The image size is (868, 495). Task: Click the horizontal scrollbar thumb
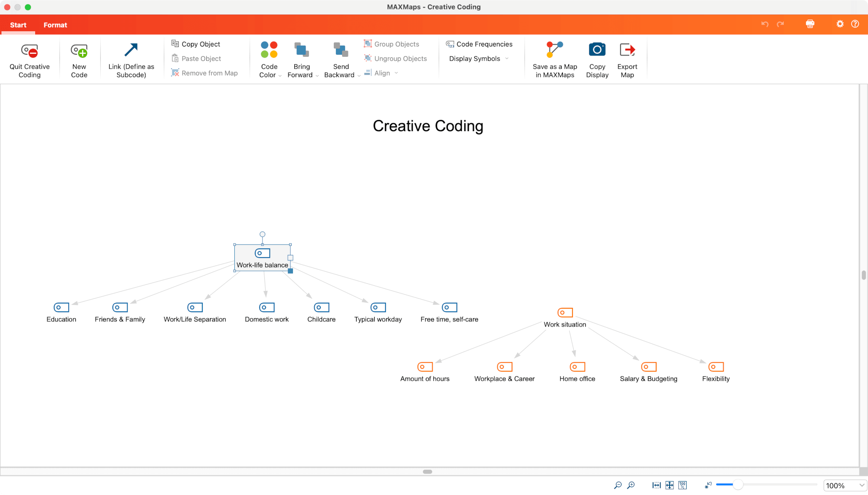(x=427, y=472)
